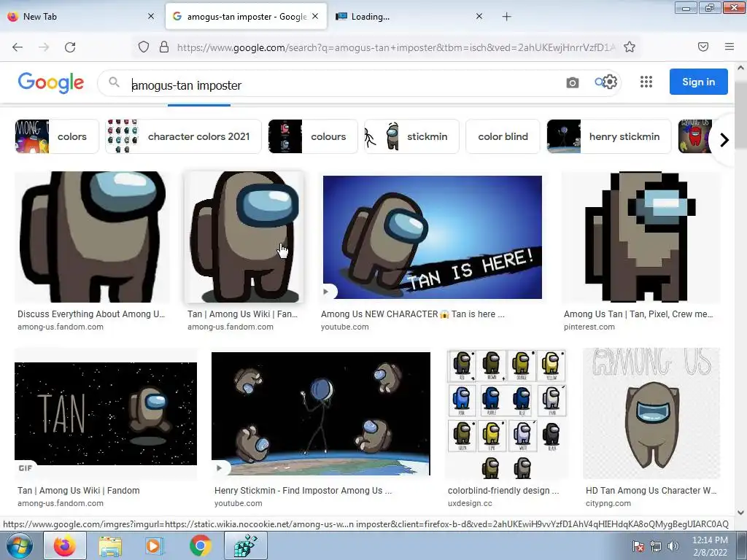
Task: Click the page scrollbar up arrow
Action: (740, 68)
